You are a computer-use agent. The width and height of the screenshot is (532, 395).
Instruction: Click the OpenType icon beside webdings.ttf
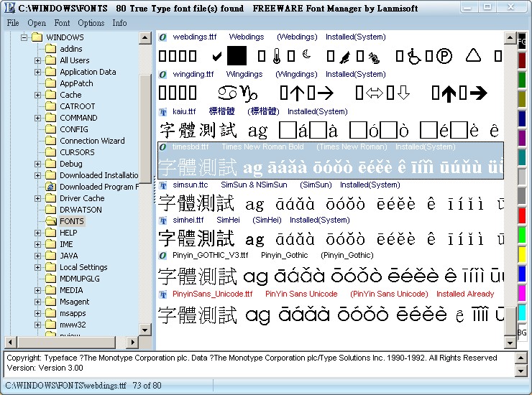(163, 37)
